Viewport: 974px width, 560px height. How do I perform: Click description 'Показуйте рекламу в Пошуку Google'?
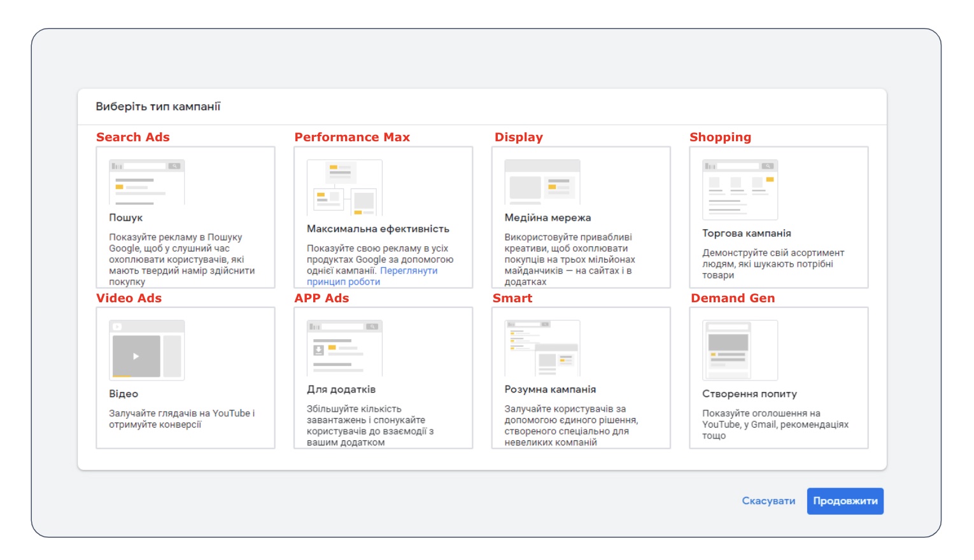182,260
